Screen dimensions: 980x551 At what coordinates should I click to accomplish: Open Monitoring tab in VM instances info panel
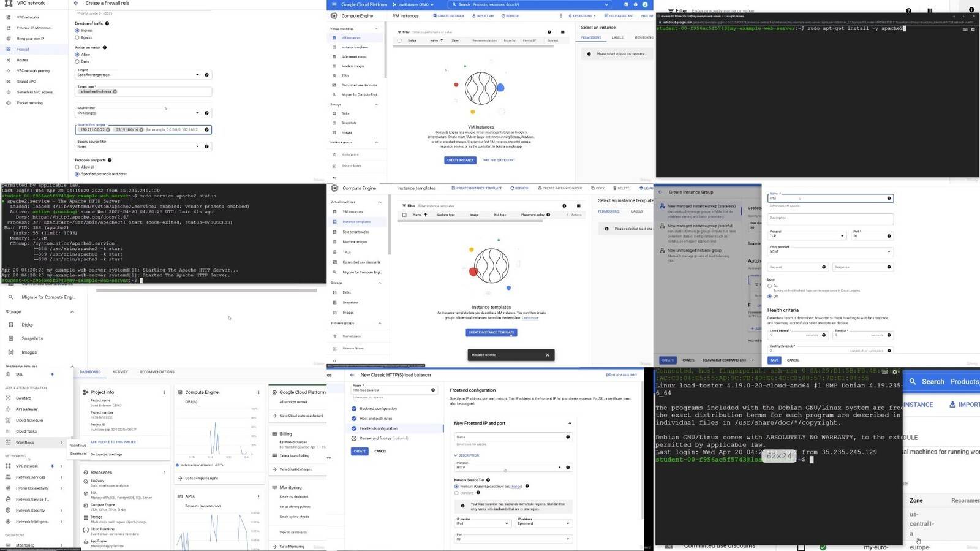(644, 37)
